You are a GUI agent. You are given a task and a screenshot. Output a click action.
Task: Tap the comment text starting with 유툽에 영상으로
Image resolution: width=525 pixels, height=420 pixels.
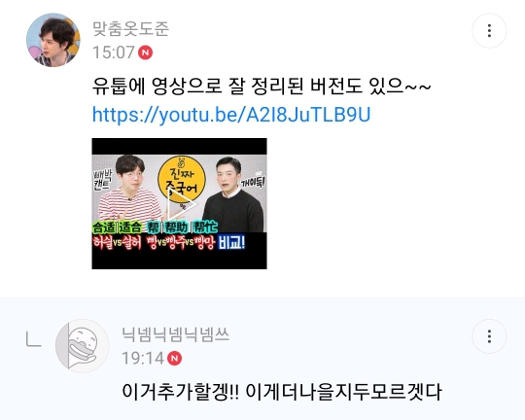262,86
